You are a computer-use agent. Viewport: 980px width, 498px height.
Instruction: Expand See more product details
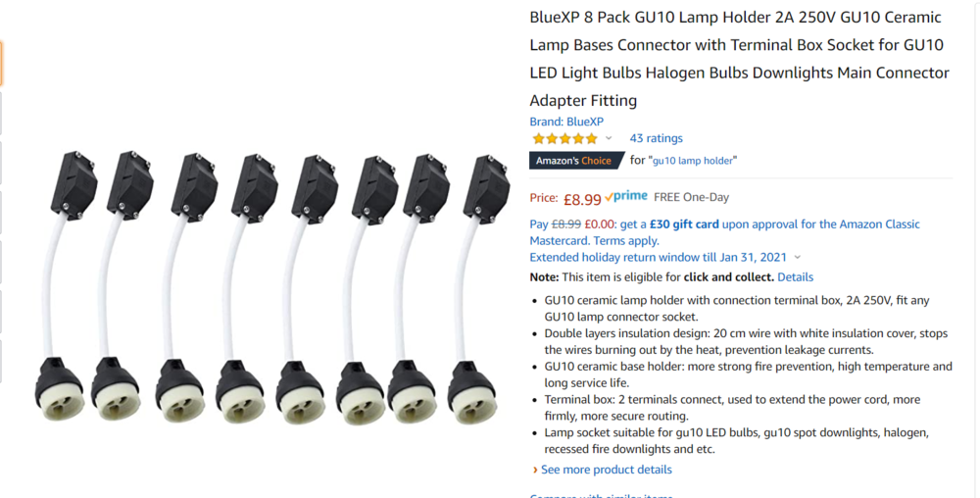coord(602,470)
